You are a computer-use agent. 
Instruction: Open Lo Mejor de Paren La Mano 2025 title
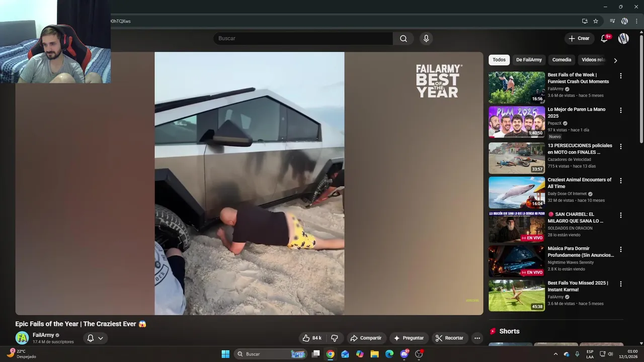click(577, 113)
